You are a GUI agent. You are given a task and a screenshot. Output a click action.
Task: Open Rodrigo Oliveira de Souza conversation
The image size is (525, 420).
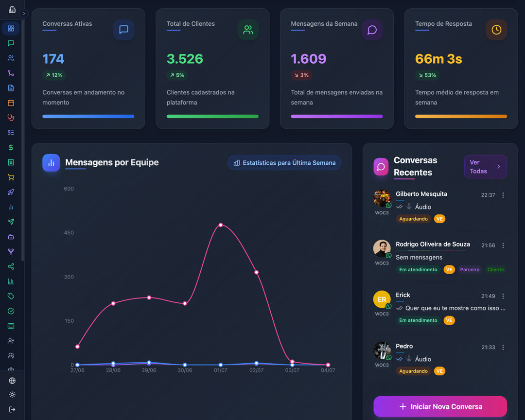[x=440, y=257]
